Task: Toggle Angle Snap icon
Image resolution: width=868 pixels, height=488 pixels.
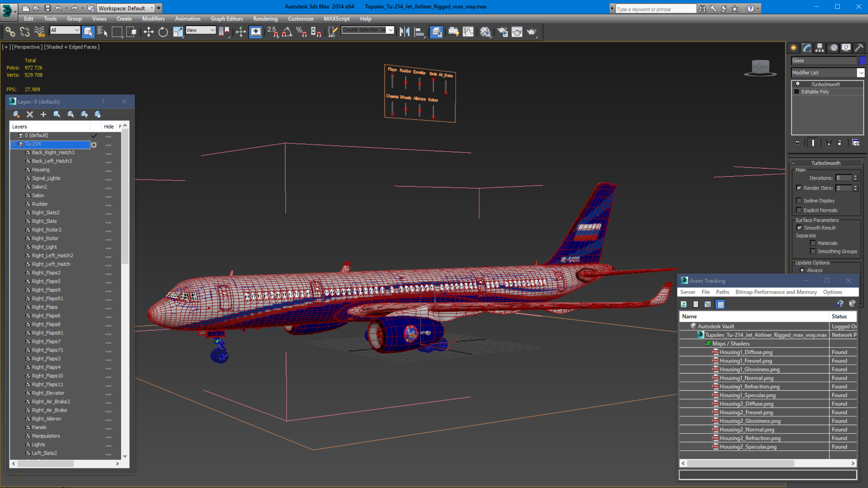Action: tap(287, 32)
